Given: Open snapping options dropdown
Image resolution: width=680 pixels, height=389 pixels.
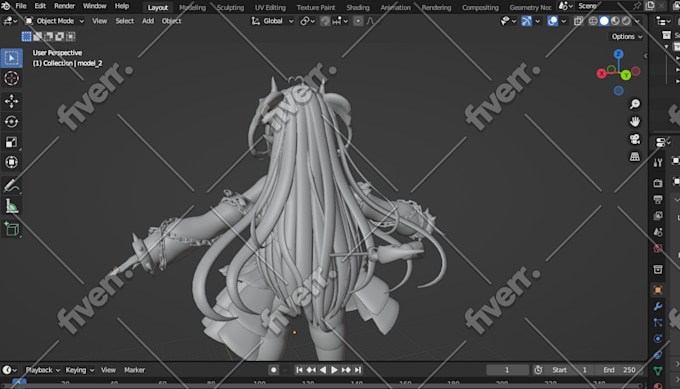Looking at the screenshot, I should (x=340, y=21).
